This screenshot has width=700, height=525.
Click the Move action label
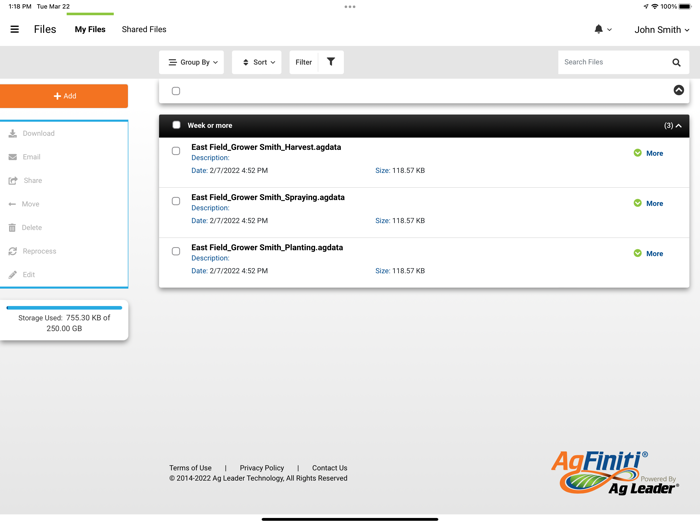(x=30, y=204)
